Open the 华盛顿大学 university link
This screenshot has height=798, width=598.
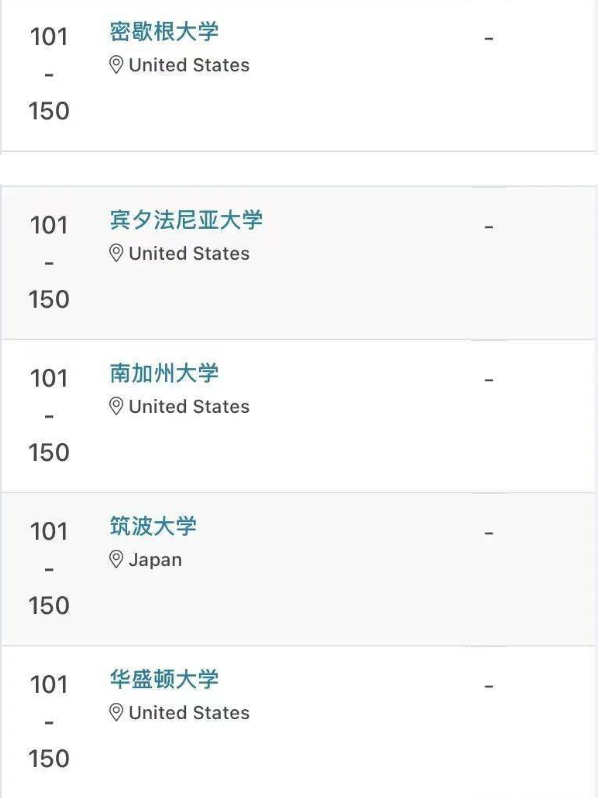164,679
